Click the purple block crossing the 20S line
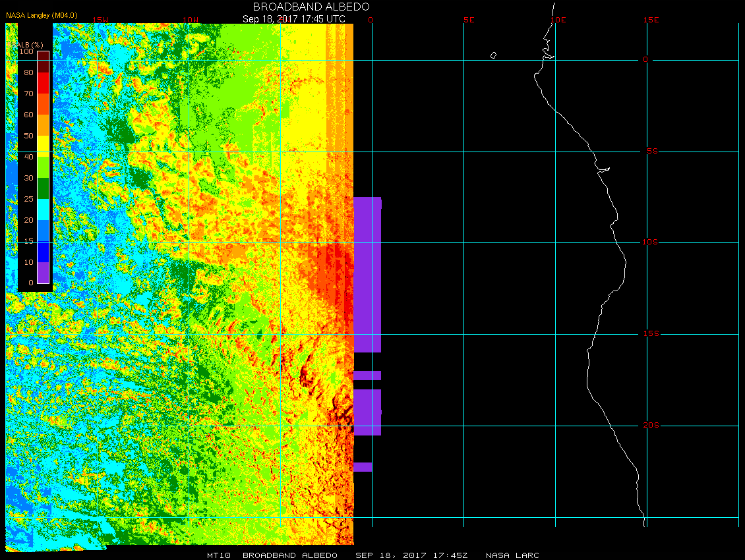This screenshot has height=560, width=745. (x=367, y=412)
